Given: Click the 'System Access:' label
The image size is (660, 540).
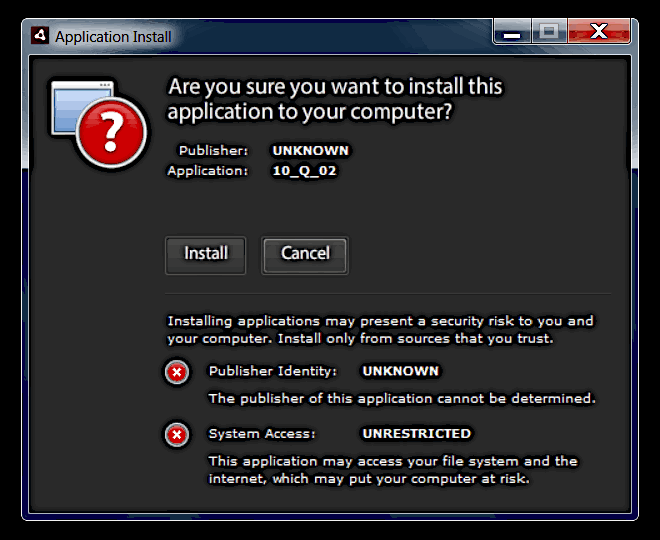Looking at the screenshot, I should click(x=262, y=434).
